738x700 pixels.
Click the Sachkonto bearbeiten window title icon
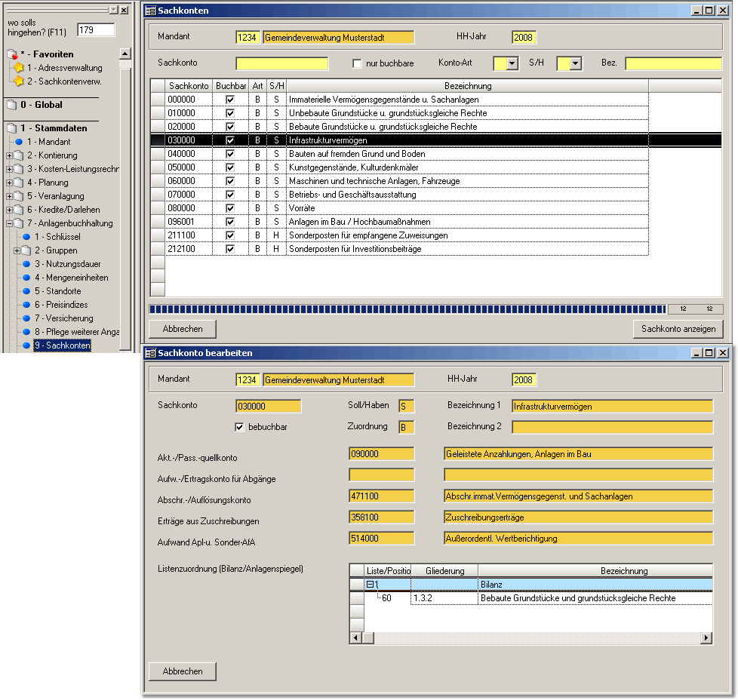click(150, 353)
